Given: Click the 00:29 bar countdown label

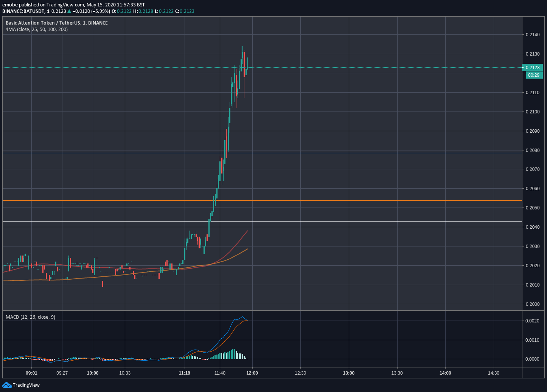Looking at the screenshot, I should pos(534,75).
